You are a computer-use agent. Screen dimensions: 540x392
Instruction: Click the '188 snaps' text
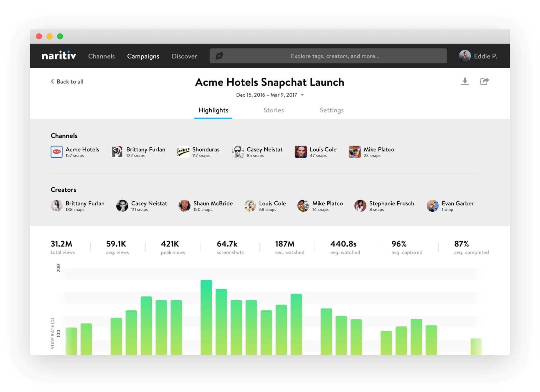75,210
